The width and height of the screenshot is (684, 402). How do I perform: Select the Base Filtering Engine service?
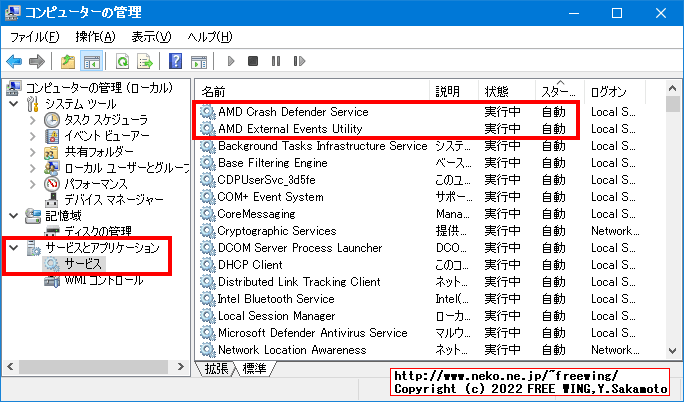point(419,163)
